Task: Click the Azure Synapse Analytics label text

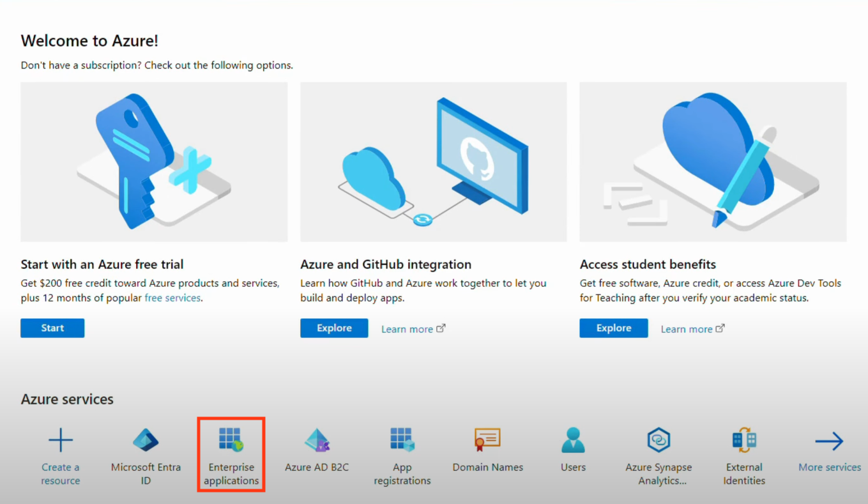Action: [659, 474]
